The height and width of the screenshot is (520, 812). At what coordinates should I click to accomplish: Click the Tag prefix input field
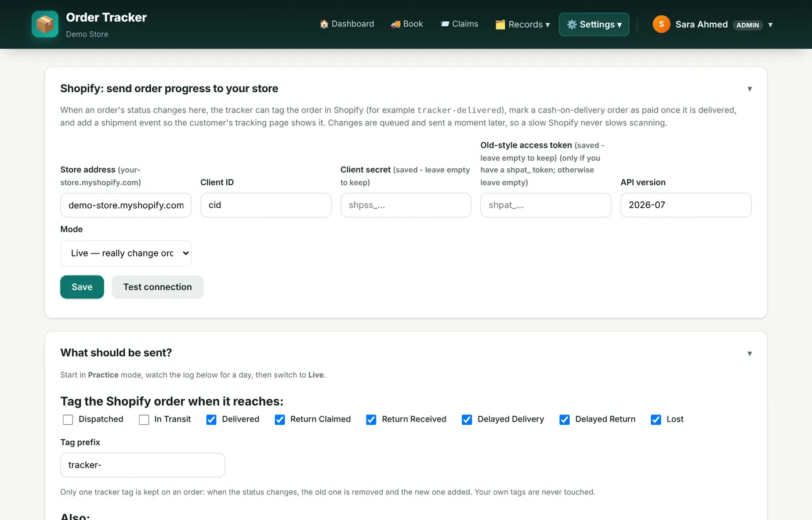tap(143, 465)
